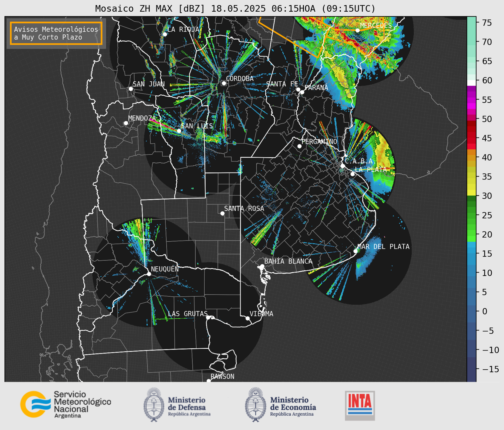Click the VIEDMA city label
The width and height of the screenshot is (504, 430).
[261, 314]
